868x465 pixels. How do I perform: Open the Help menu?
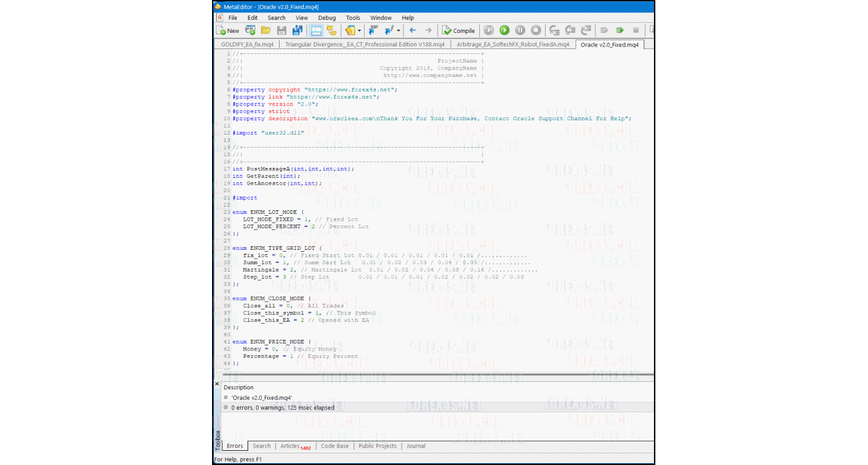(x=408, y=18)
